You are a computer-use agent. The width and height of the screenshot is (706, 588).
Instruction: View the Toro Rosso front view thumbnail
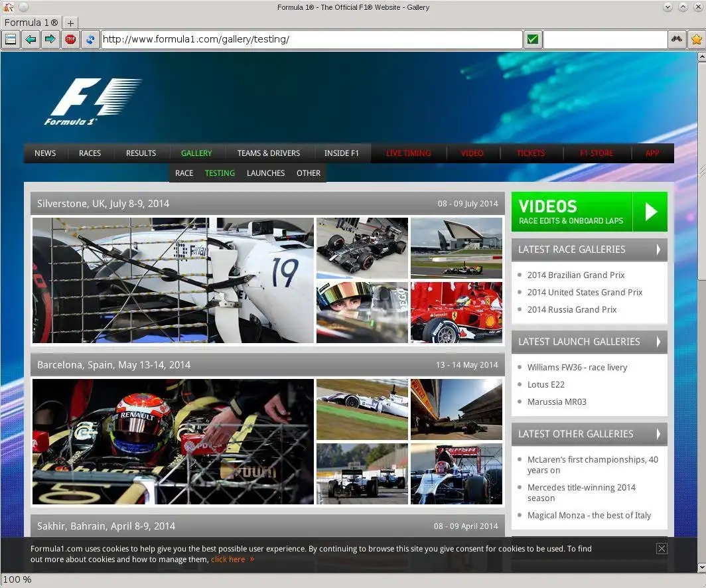[x=456, y=474]
